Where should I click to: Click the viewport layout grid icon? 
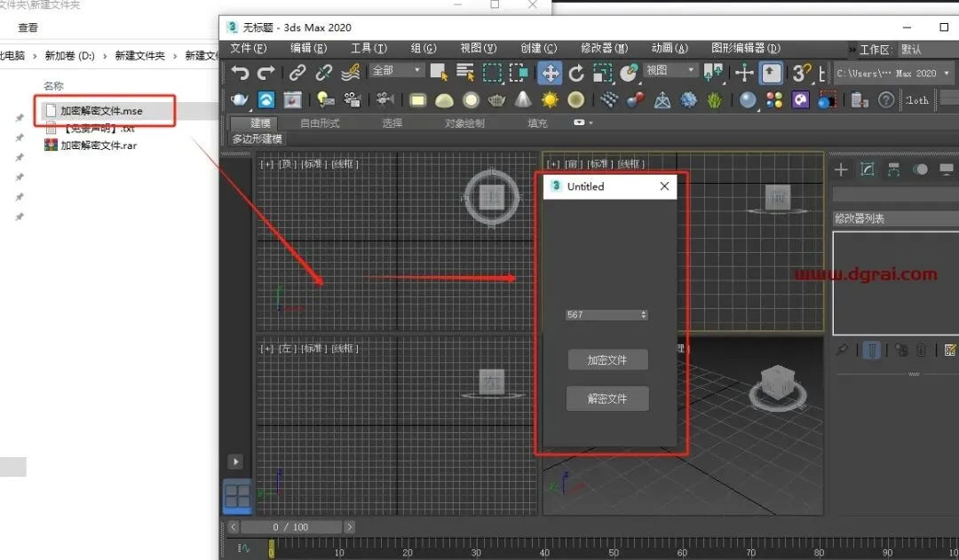tap(237, 496)
